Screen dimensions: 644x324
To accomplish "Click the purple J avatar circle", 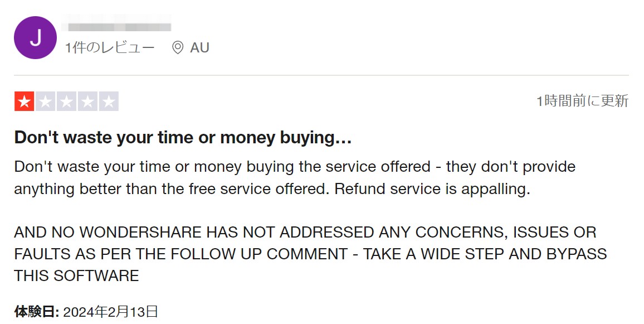I will pos(35,38).
